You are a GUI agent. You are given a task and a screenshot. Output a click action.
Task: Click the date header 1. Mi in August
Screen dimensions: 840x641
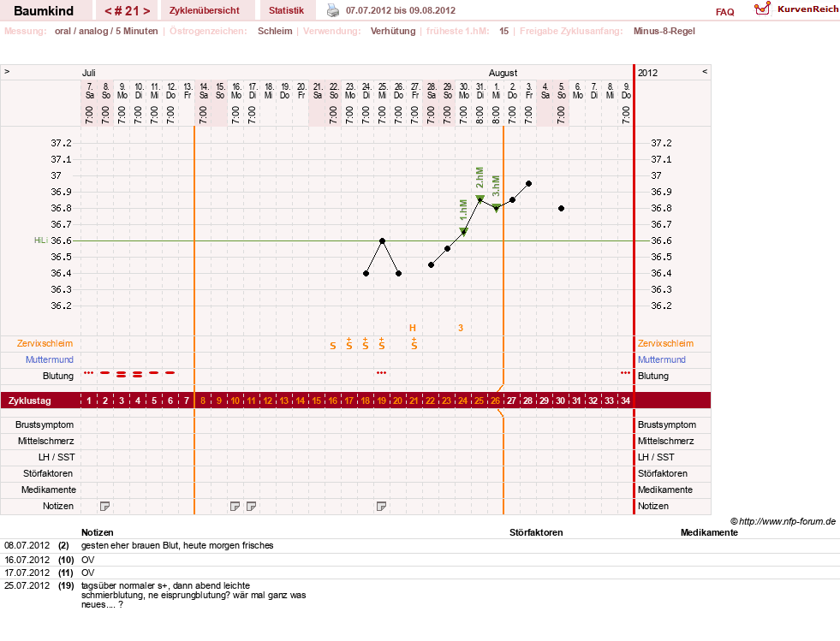coord(497,91)
